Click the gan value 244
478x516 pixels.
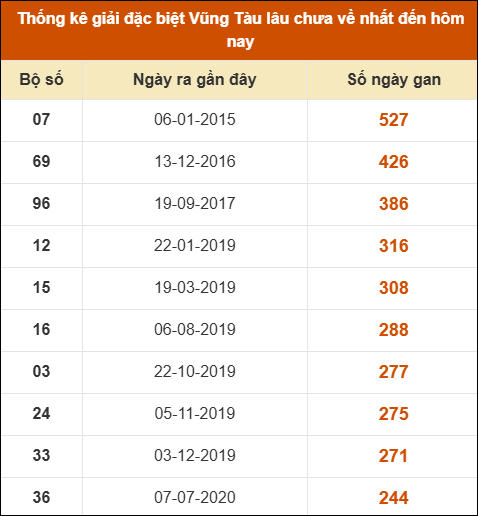394,498
